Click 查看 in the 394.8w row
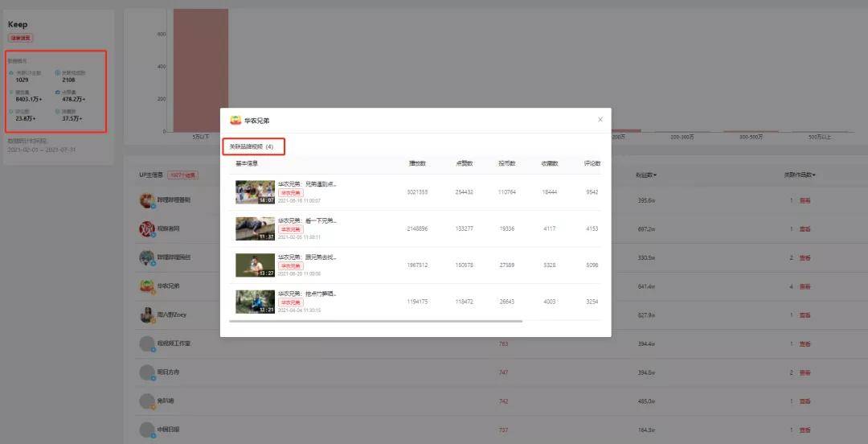868x444 pixels. pos(805,372)
